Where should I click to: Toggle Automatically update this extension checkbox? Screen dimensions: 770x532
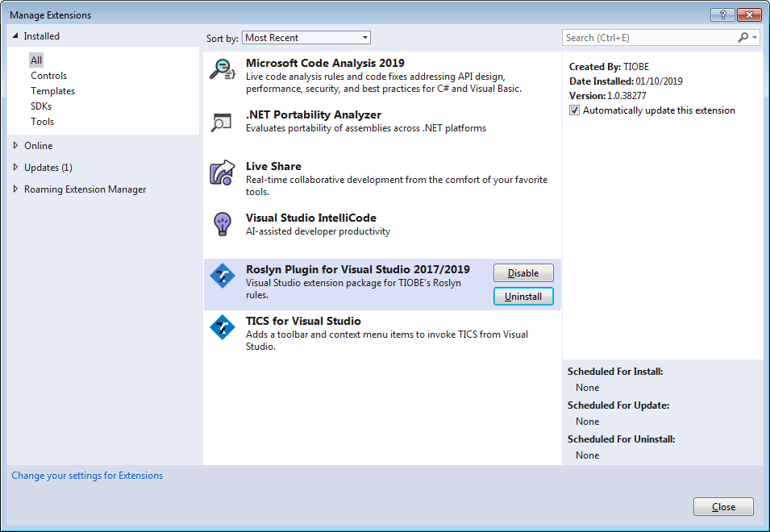coord(574,110)
